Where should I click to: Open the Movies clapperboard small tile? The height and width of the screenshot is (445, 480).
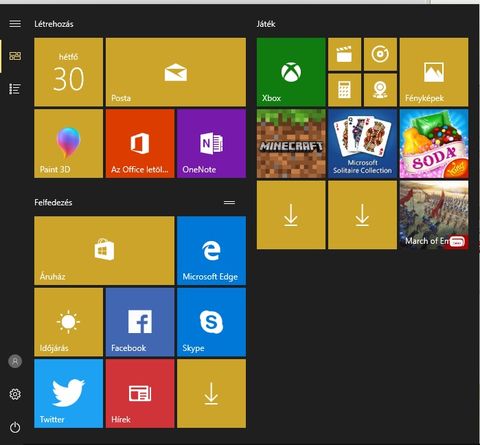[x=344, y=54]
